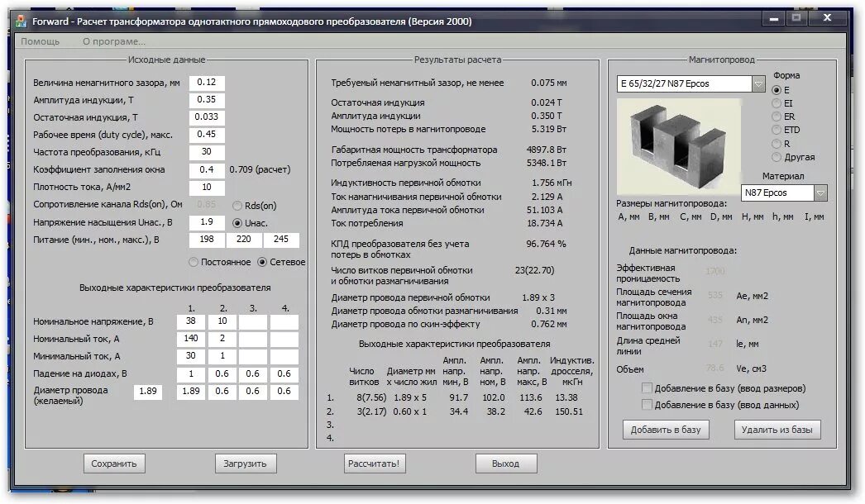Edit the conversion frequency field 30
The height and width of the screenshot is (504, 865).
tap(207, 152)
